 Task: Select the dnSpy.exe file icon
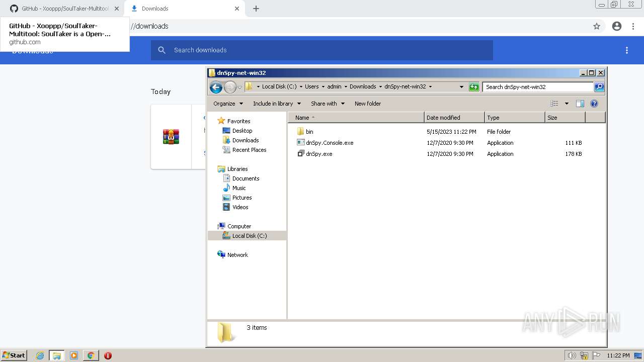click(x=301, y=154)
